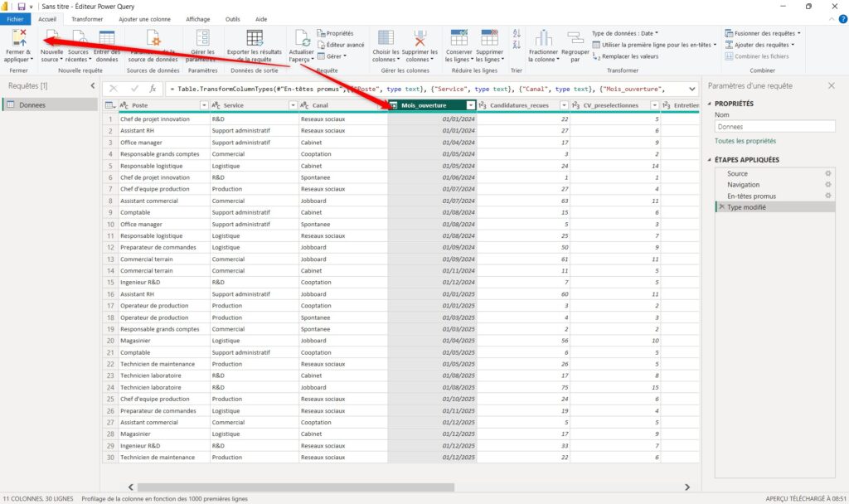
Task: Switch to Ajouter une colonne tab
Action: point(144,19)
